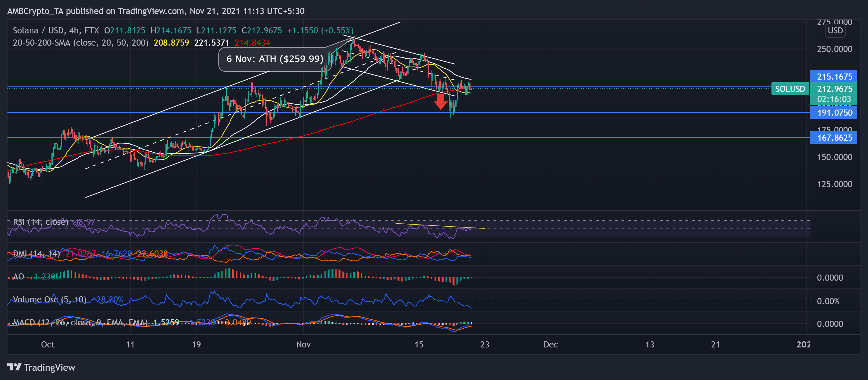Click the open value O211.8125

point(125,31)
